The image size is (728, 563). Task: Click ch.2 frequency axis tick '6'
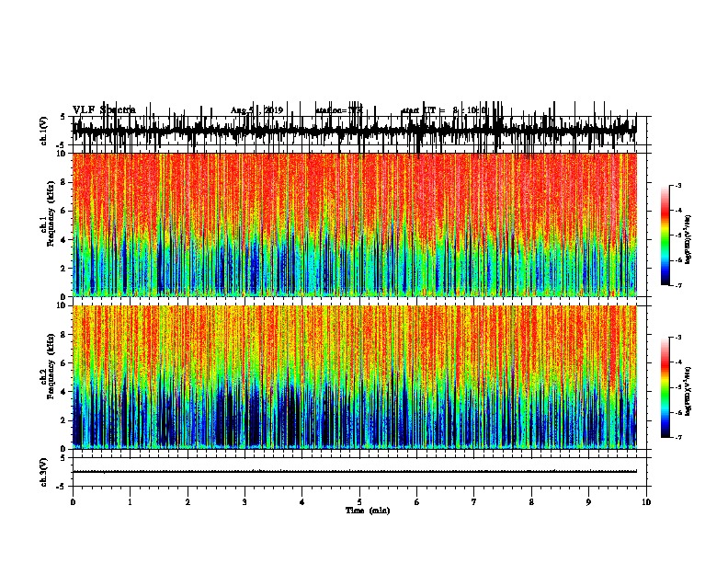click(63, 363)
